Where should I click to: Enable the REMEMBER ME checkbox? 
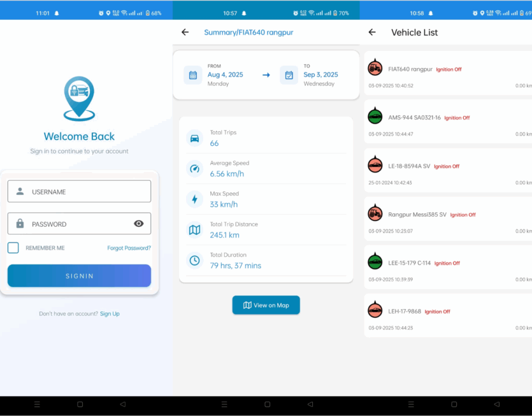13,248
